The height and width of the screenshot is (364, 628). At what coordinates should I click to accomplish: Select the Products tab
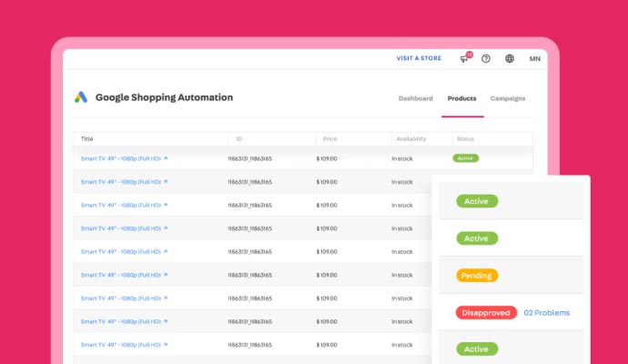pyautogui.click(x=461, y=98)
